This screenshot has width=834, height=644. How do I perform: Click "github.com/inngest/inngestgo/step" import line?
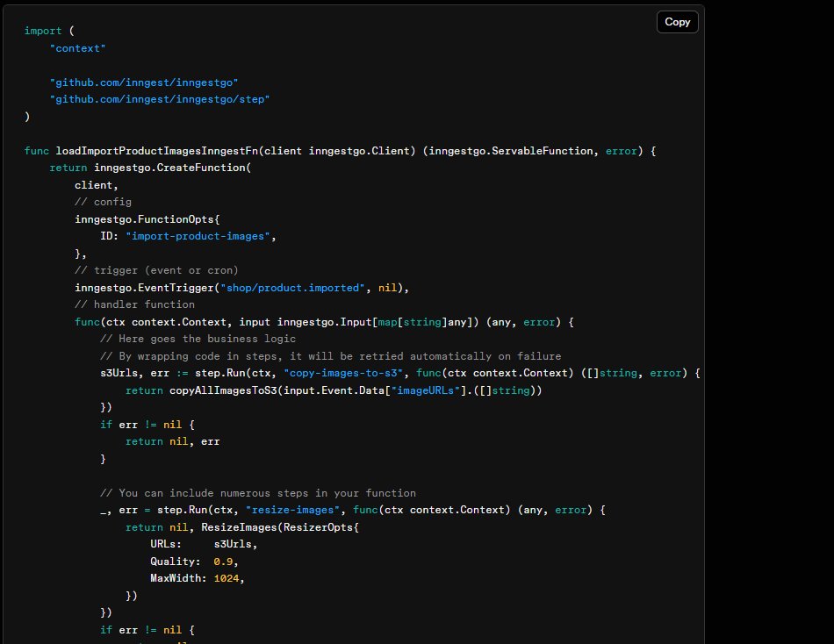pos(160,99)
